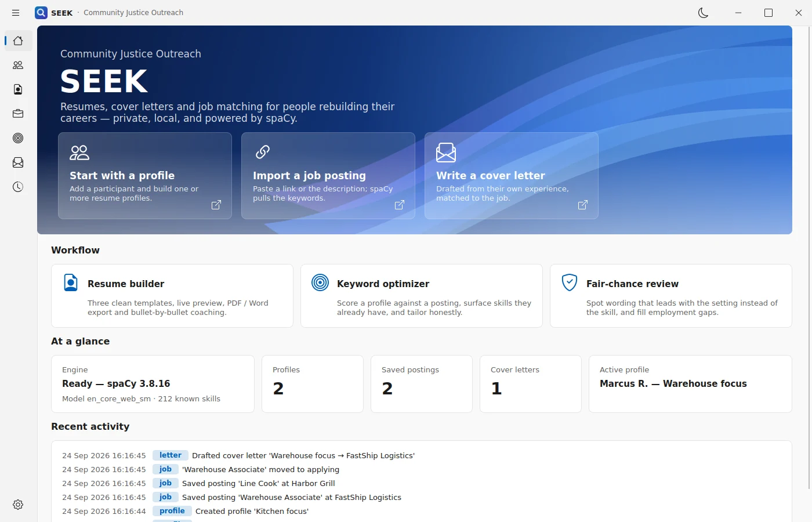Click "'Warehouse Associate' moved to applying" entry

pyautogui.click(x=260, y=469)
